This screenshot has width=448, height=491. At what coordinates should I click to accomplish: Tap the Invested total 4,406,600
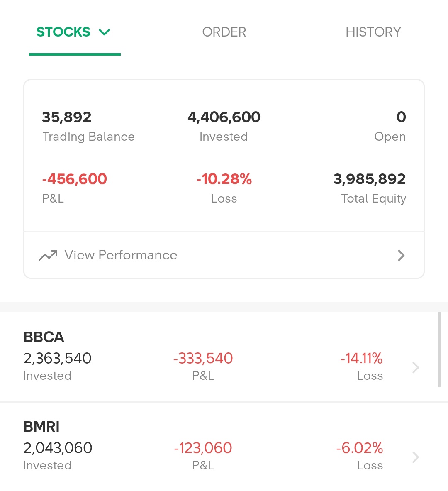[x=224, y=117]
